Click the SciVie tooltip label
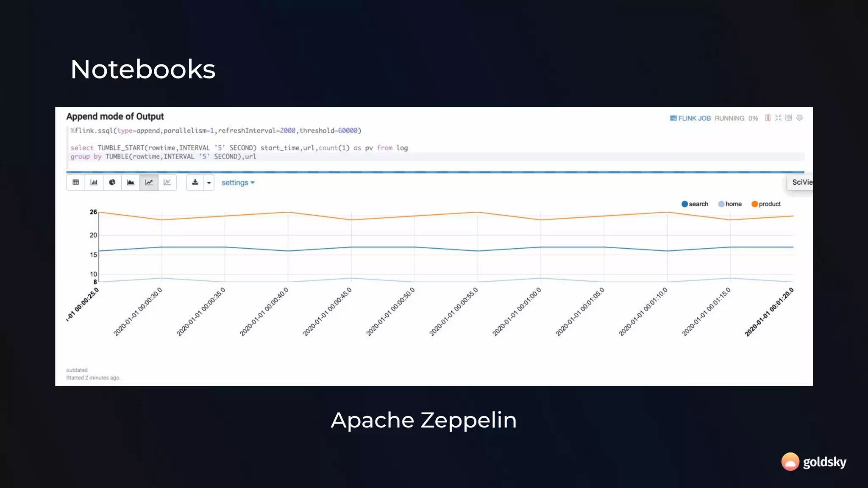This screenshot has height=488, width=868. tap(801, 182)
